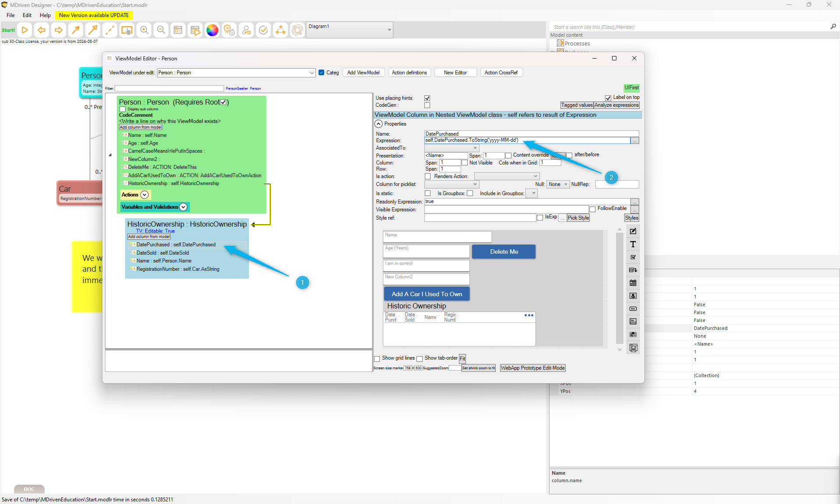840x504 pixels.
Task: Enable the 'Show grid lines' checkbox
Action: [377, 359]
